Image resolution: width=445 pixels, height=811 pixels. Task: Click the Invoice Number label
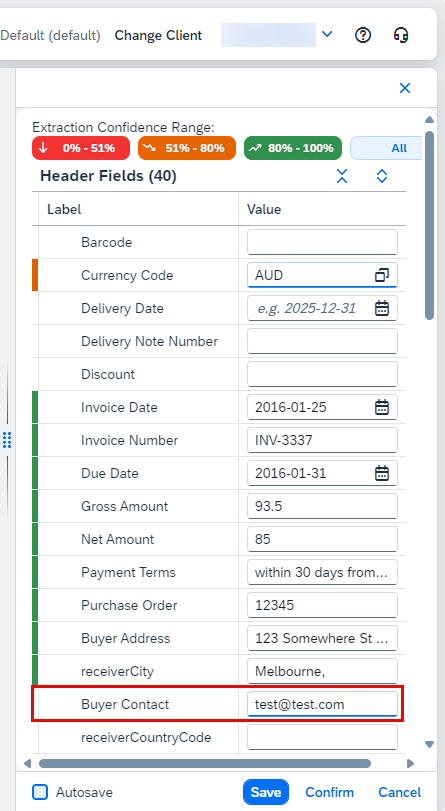[x=129, y=440]
